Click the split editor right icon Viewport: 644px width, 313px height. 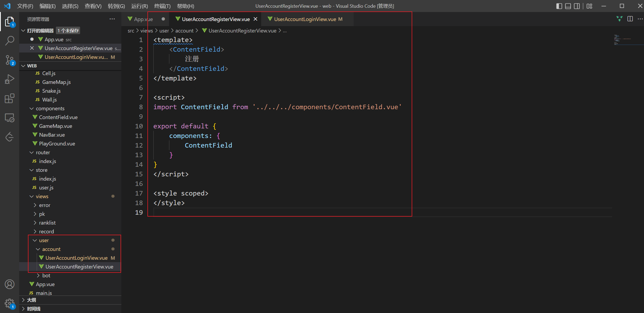pyautogui.click(x=630, y=19)
